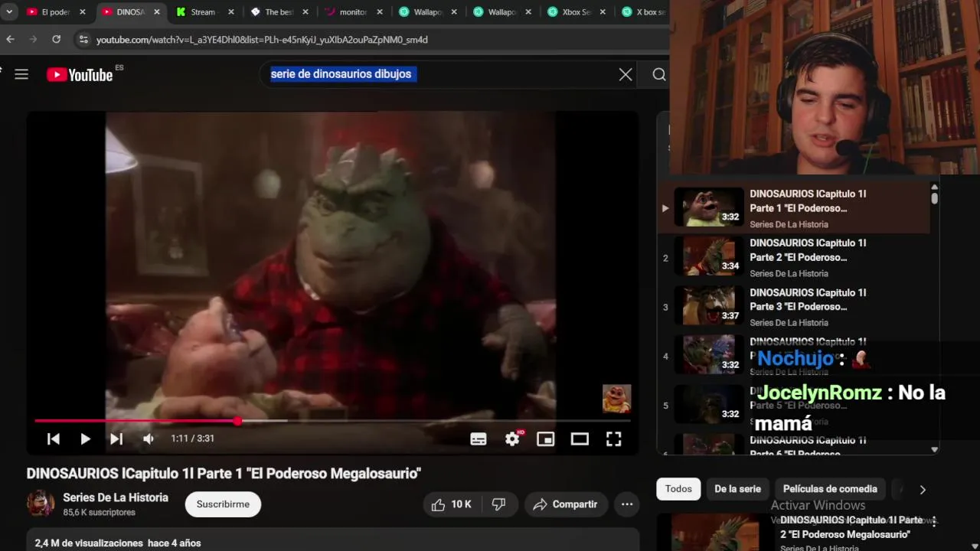Open playlist item Parte 1 thumbnail
The height and width of the screenshot is (551, 980).
click(x=708, y=207)
